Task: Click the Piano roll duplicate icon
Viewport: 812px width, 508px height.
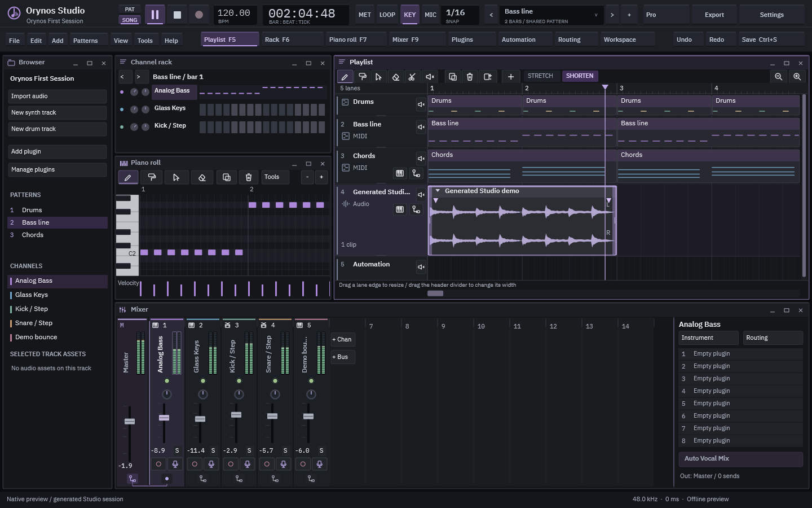Action: click(227, 177)
